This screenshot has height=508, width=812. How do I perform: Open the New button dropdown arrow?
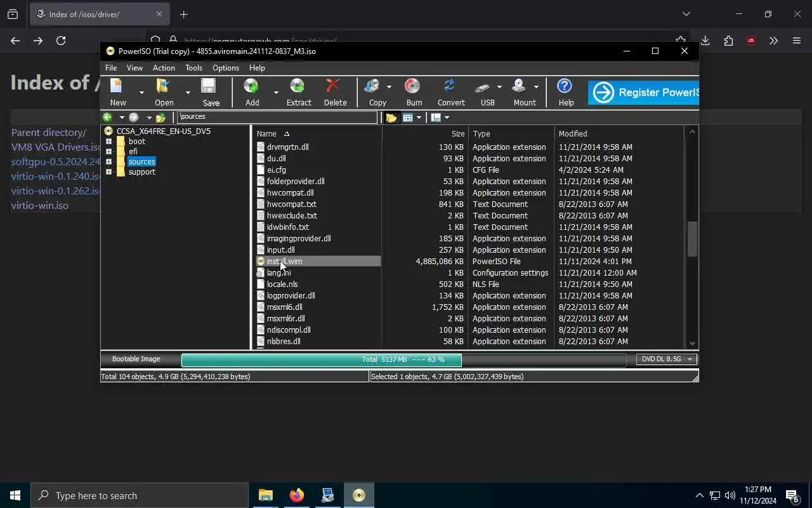coord(141,93)
